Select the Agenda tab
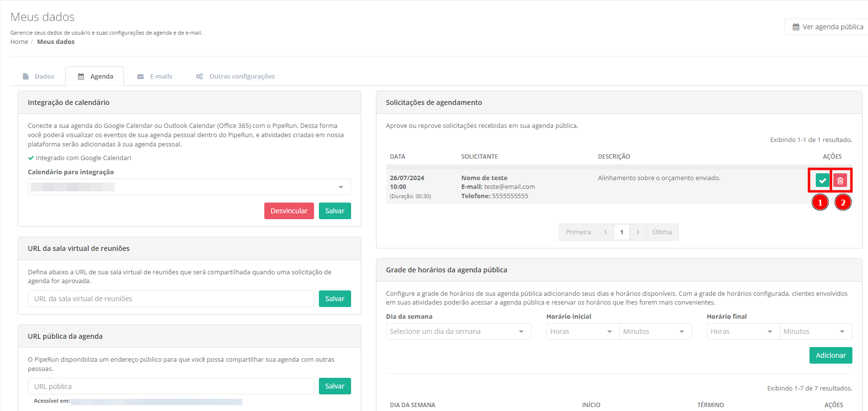Viewport: 868px width, 411px height. pyautogui.click(x=95, y=77)
